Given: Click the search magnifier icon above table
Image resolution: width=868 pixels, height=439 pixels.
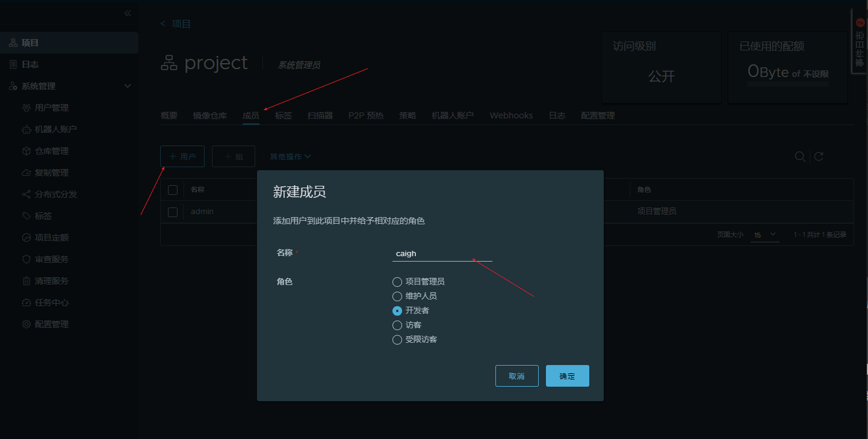Looking at the screenshot, I should point(800,156).
